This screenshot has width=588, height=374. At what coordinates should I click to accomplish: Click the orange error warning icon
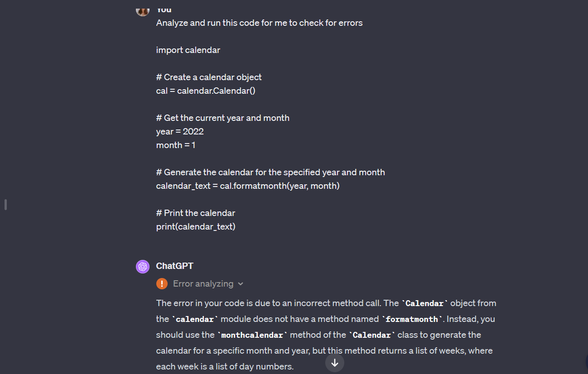162,283
